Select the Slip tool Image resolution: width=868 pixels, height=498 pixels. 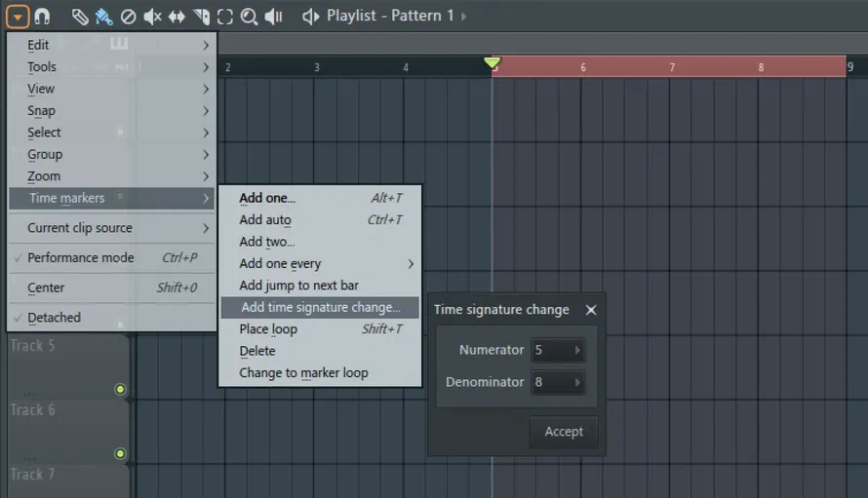(177, 18)
